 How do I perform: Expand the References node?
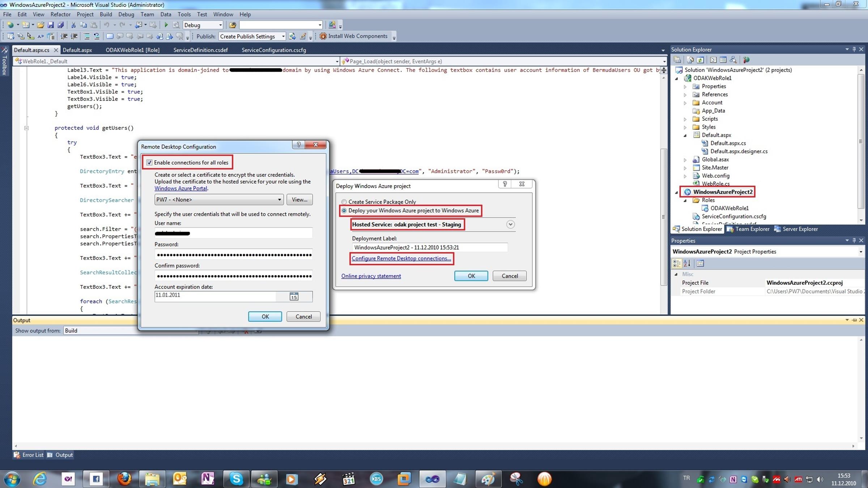click(x=685, y=95)
